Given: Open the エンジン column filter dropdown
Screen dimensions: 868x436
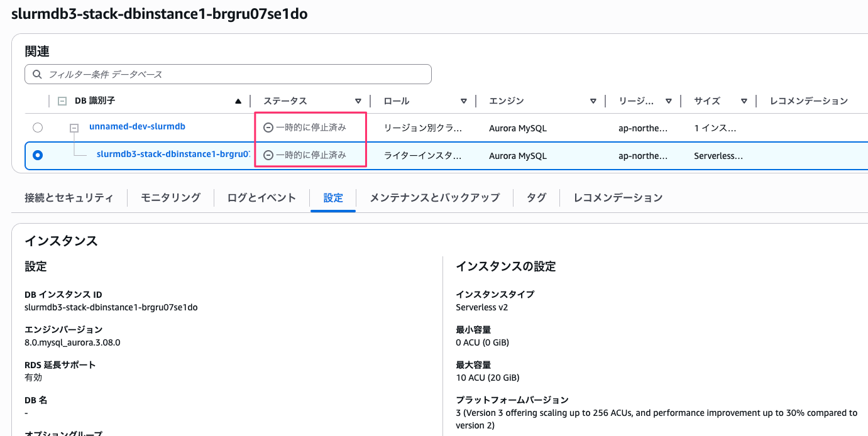Looking at the screenshot, I should click(x=593, y=101).
